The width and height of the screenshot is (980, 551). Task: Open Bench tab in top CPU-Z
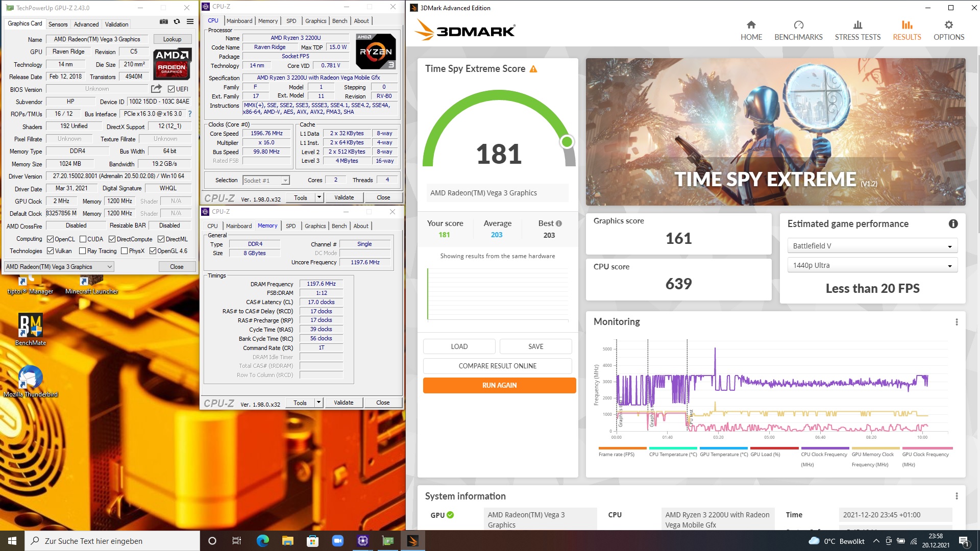pos(339,21)
